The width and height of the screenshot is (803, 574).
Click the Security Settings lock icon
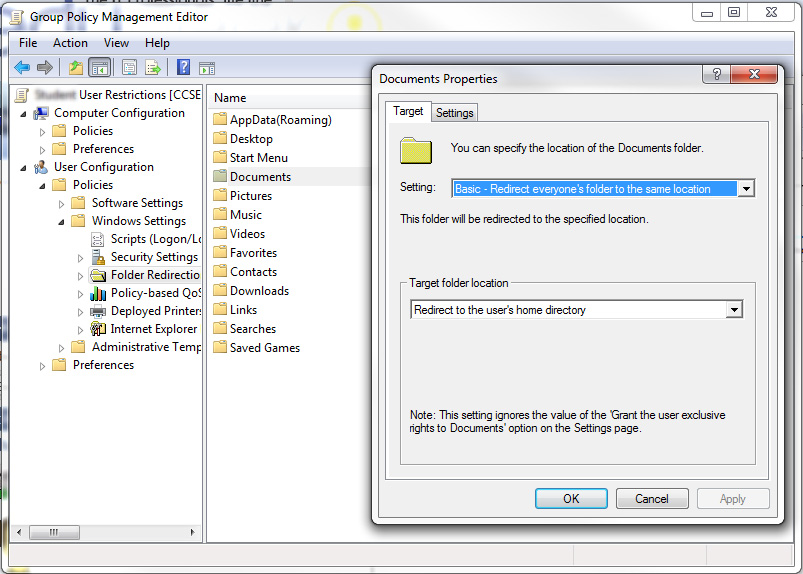tap(98, 257)
